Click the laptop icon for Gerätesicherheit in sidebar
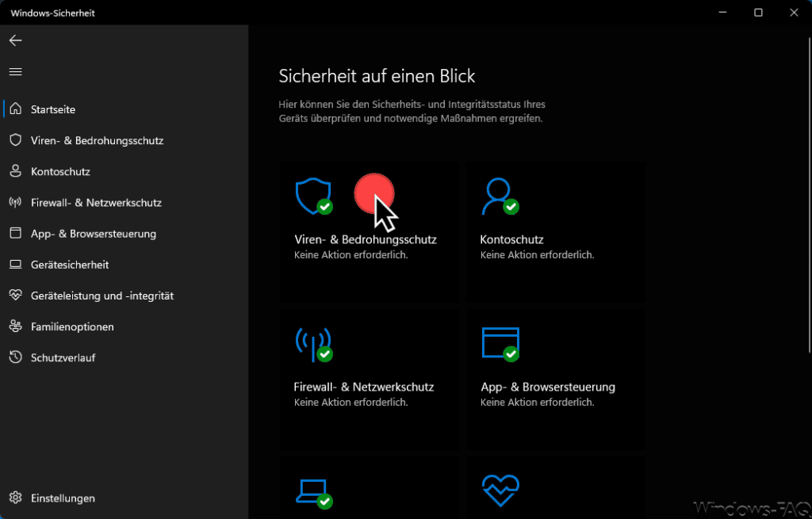The height and width of the screenshot is (519, 812). tap(16, 265)
